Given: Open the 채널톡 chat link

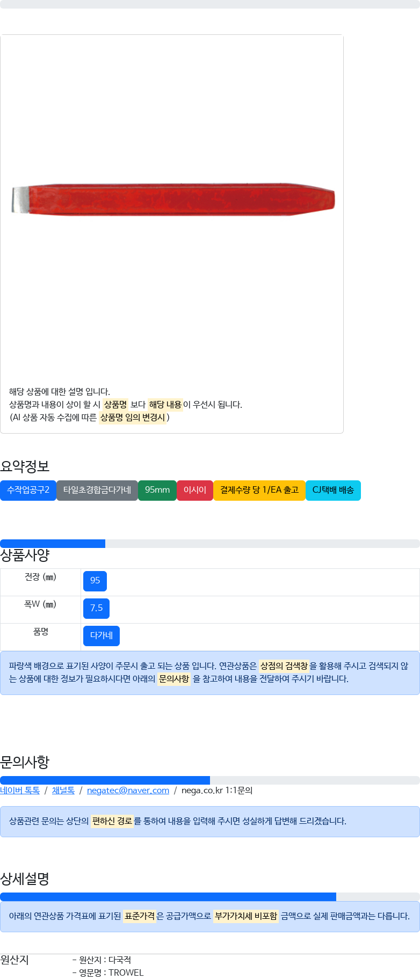Looking at the screenshot, I should tap(63, 791).
